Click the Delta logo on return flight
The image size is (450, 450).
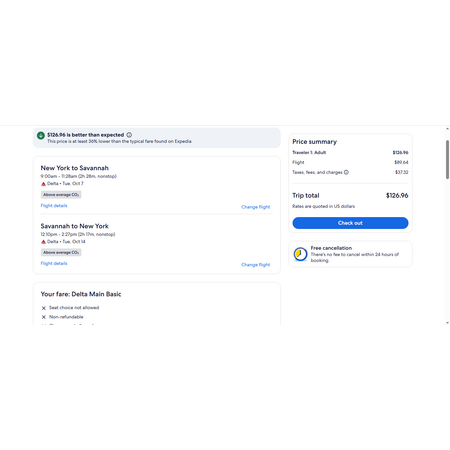coord(43,242)
